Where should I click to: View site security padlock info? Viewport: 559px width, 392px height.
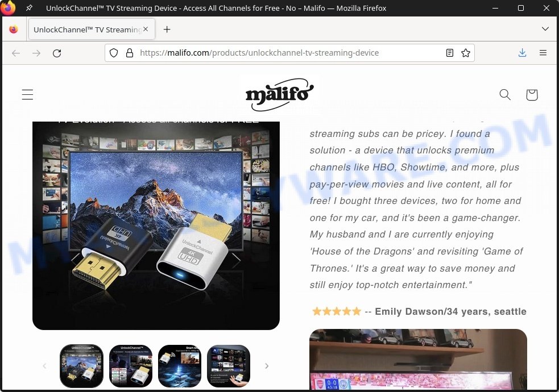[x=130, y=53]
